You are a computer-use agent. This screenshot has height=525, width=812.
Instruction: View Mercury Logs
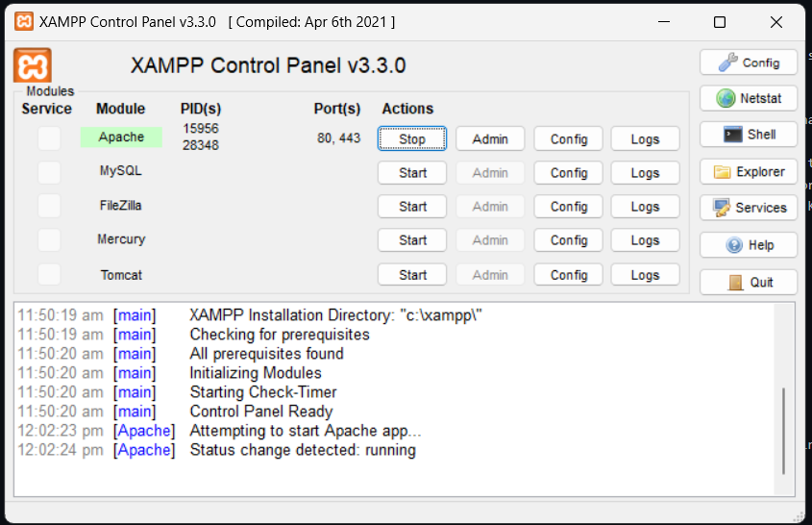pyautogui.click(x=645, y=240)
